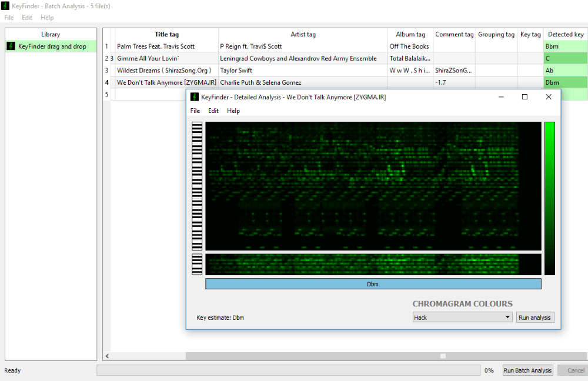This screenshot has width=588, height=381.
Task: Click the ShiraZSonG... comment cell
Action: pos(454,70)
